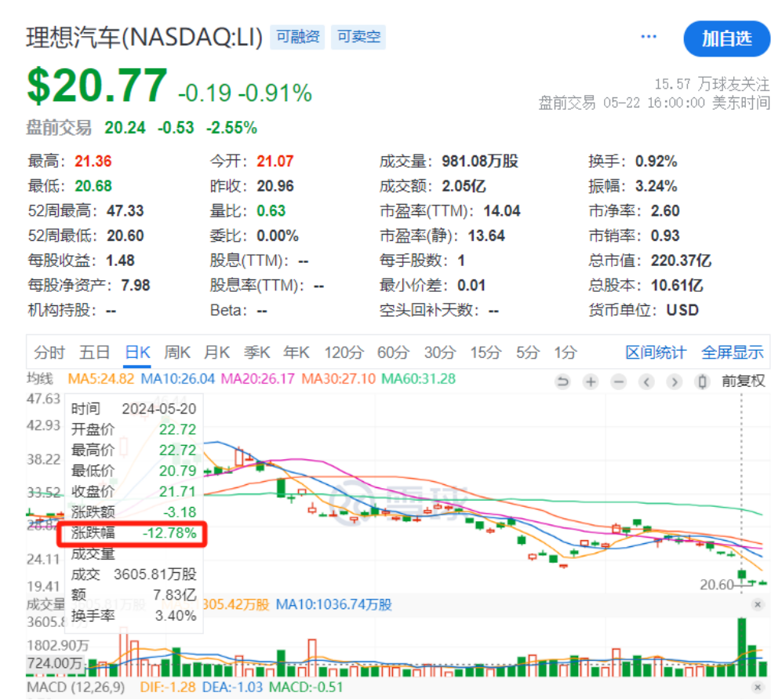Zoom out the chart with minus icon

coord(619,382)
